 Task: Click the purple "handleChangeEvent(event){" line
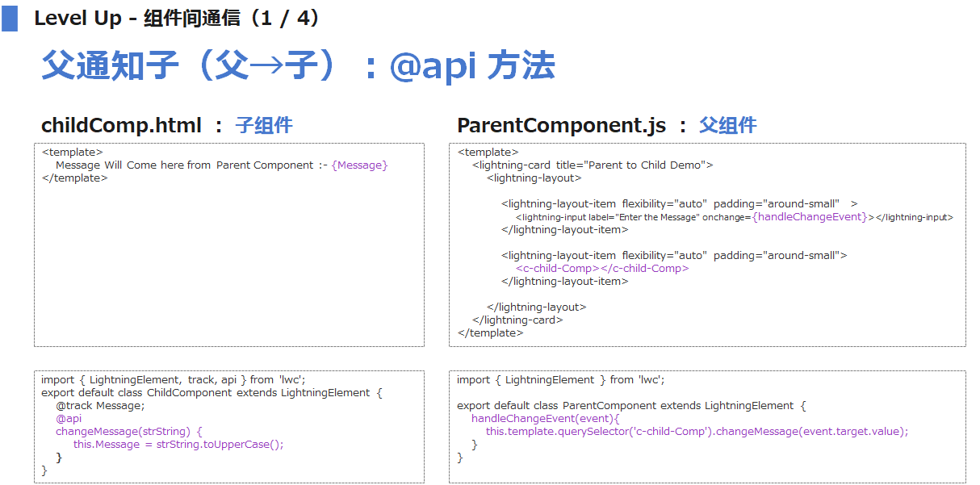point(545,419)
